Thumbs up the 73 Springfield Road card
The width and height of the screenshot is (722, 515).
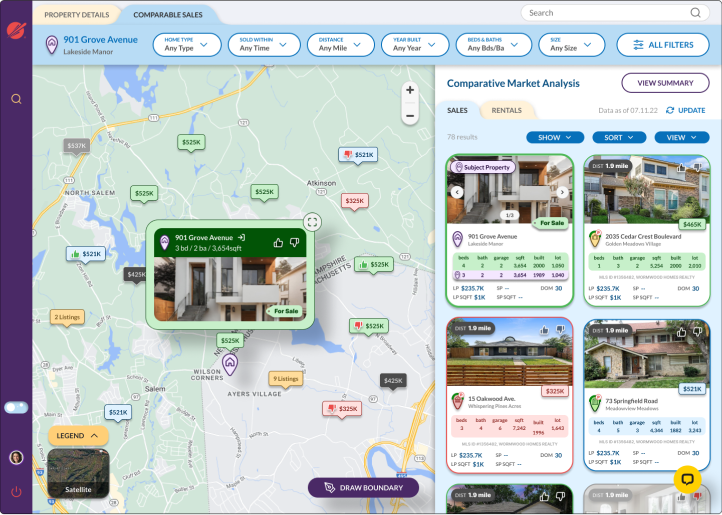[x=681, y=332]
